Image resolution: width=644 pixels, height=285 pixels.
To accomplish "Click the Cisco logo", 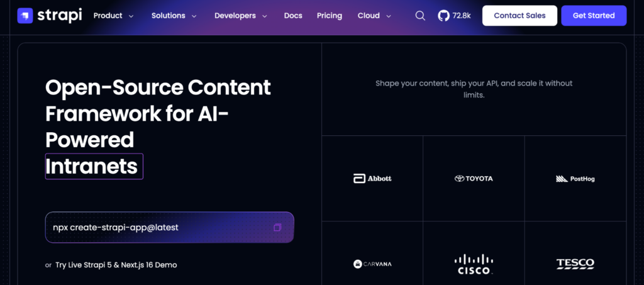I will pos(474,264).
